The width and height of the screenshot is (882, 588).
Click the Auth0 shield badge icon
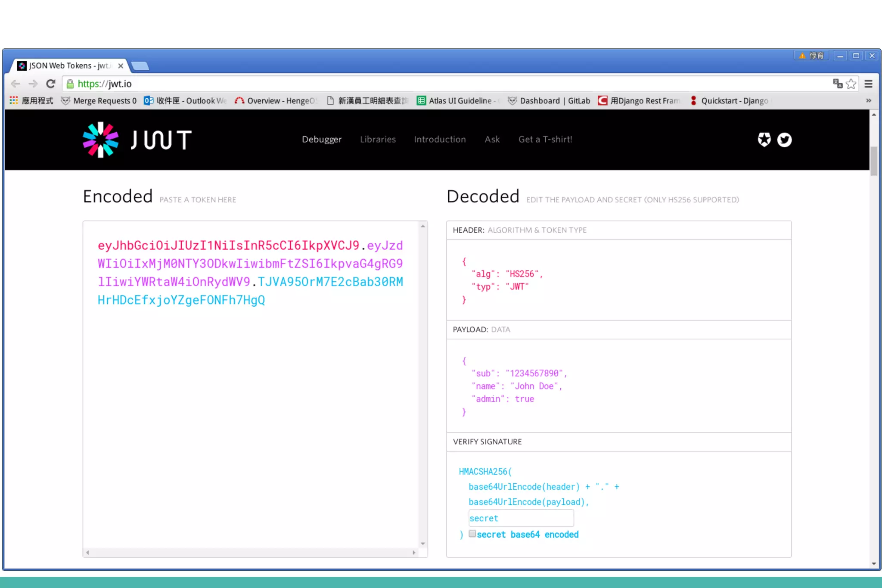click(764, 140)
